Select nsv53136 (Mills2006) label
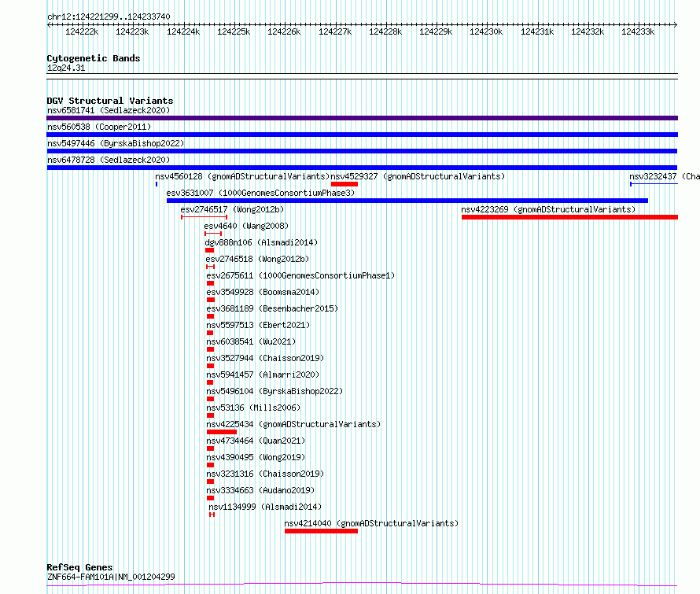The width and height of the screenshot is (700, 594). tap(253, 408)
